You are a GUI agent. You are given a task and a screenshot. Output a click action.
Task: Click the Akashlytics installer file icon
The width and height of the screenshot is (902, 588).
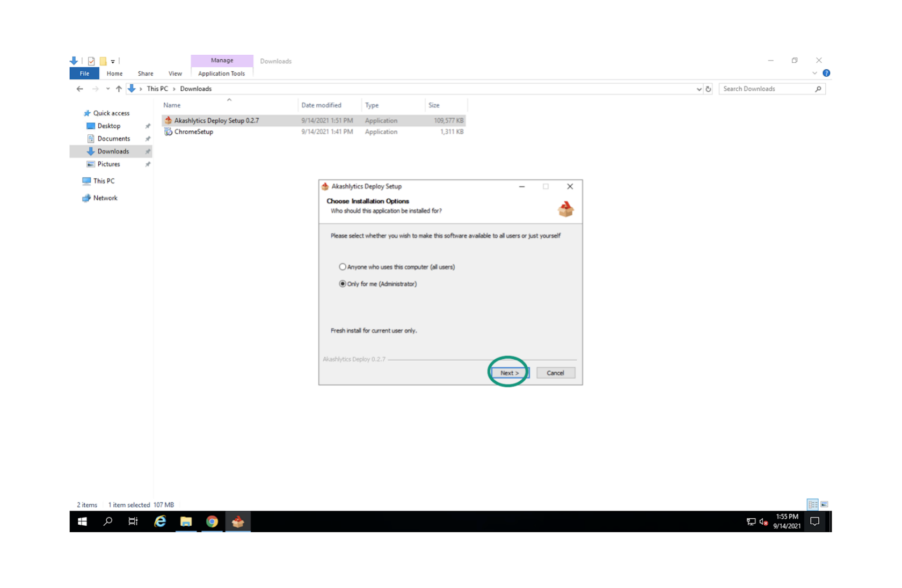pyautogui.click(x=168, y=121)
